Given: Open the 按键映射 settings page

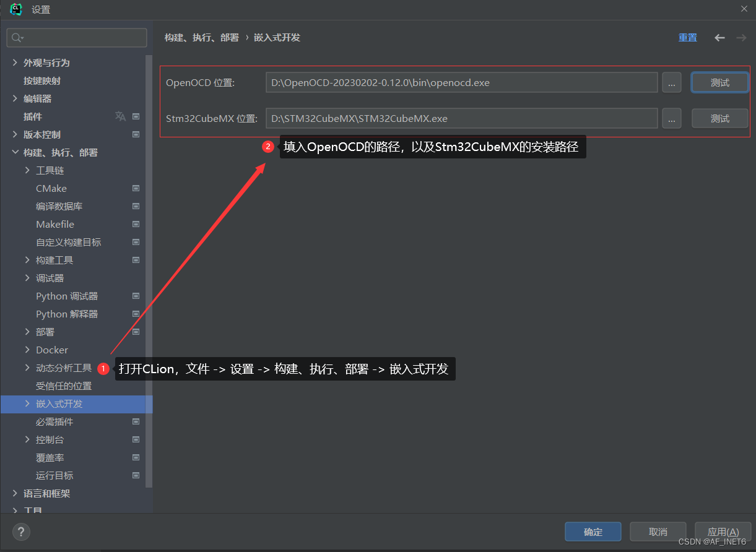Looking at the screenshot, I should pos(42,80).
